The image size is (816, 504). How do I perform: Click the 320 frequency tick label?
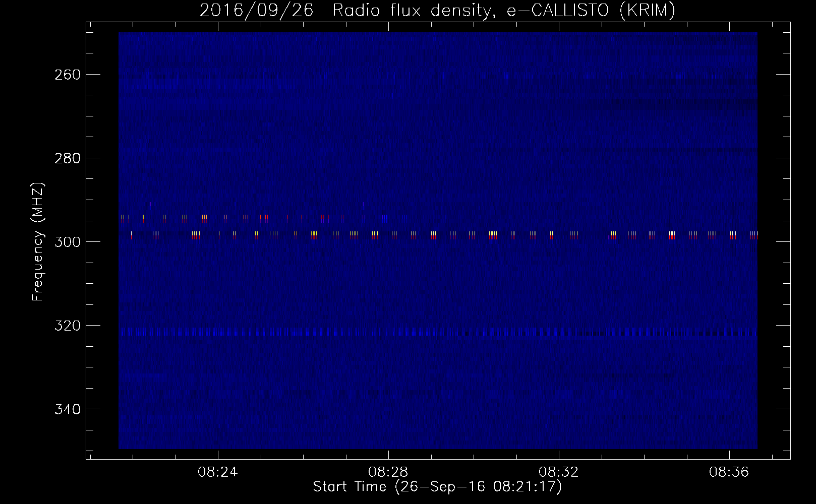[x=67, y=326]
